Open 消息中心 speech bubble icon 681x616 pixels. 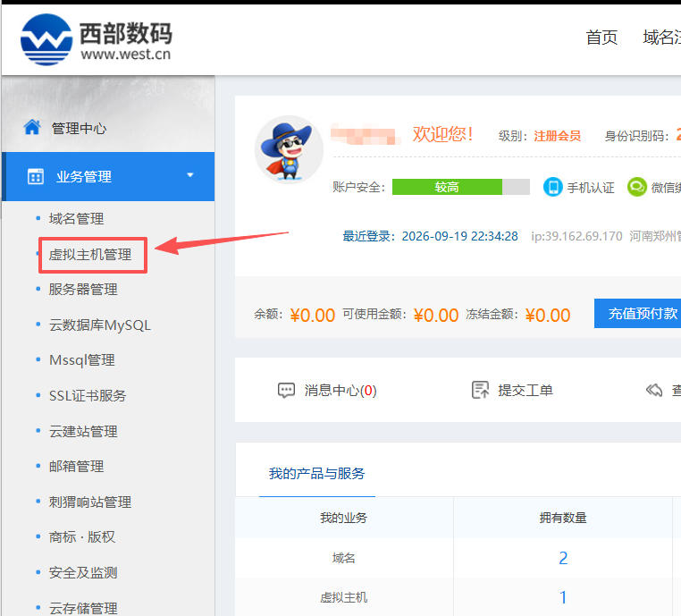pyautogui.click(x=286, y=390)
